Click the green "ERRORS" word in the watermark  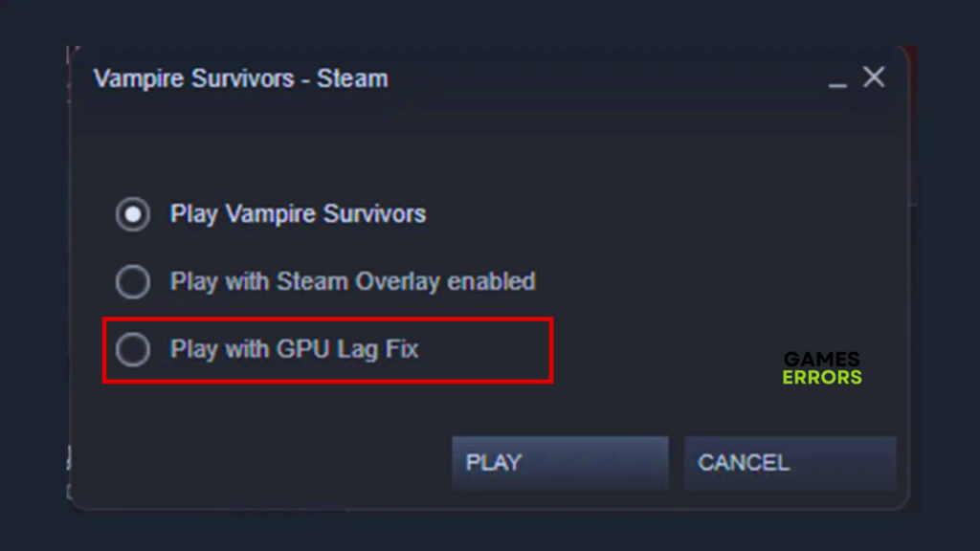point(822,377)
